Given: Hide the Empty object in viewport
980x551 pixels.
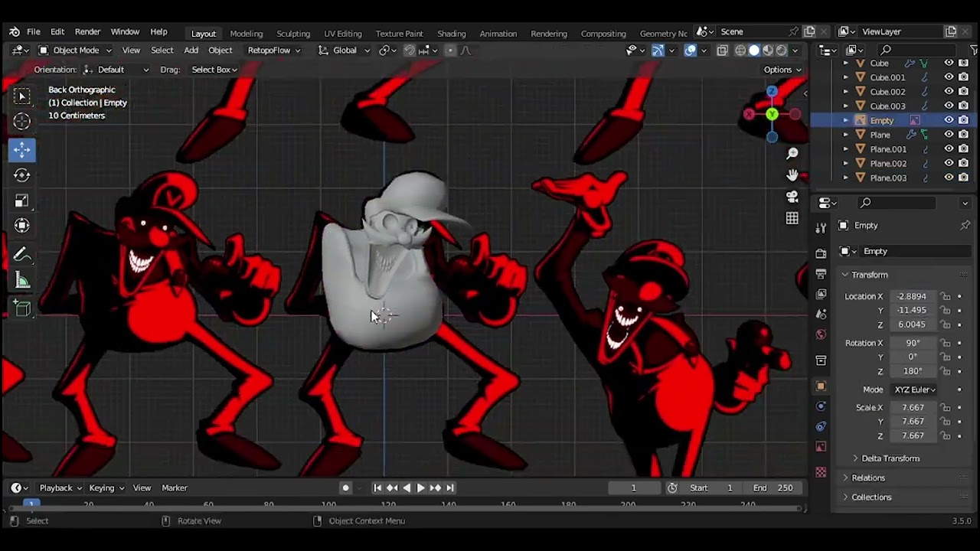Looking at the screenshot, I should click(949, 120).
